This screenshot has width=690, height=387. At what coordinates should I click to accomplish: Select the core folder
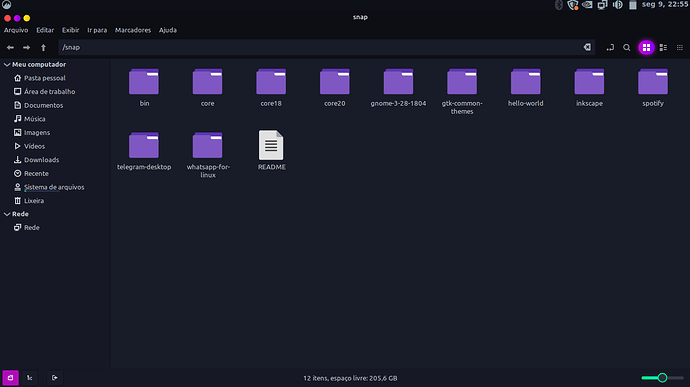[x=207, y=82]
